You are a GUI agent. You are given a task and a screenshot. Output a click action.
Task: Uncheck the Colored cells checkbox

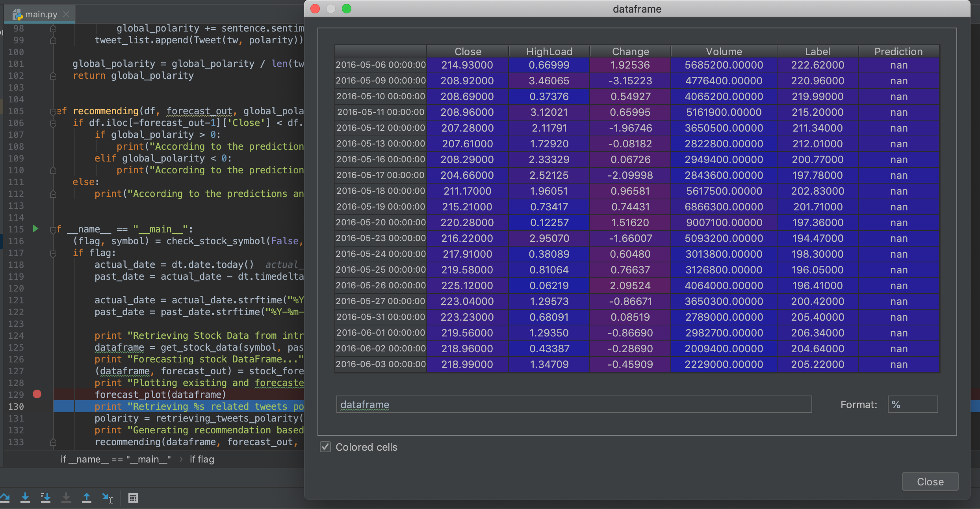point(325,447)
